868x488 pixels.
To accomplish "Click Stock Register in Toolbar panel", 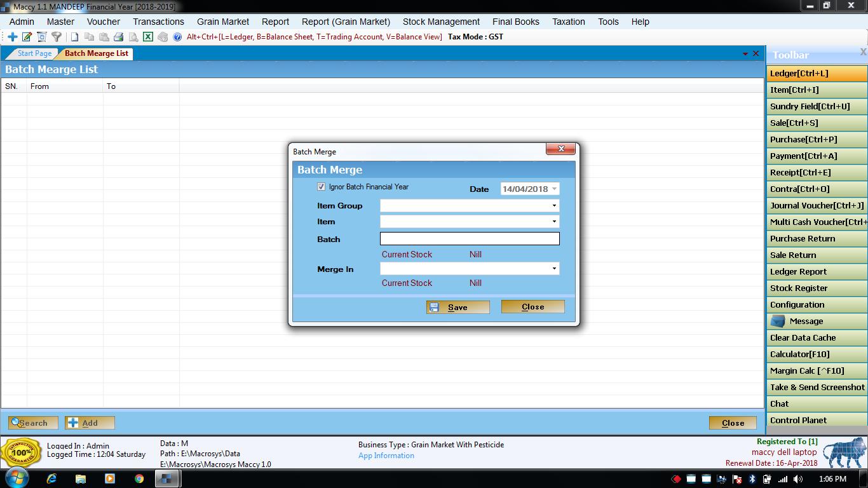I will (817, 288).
